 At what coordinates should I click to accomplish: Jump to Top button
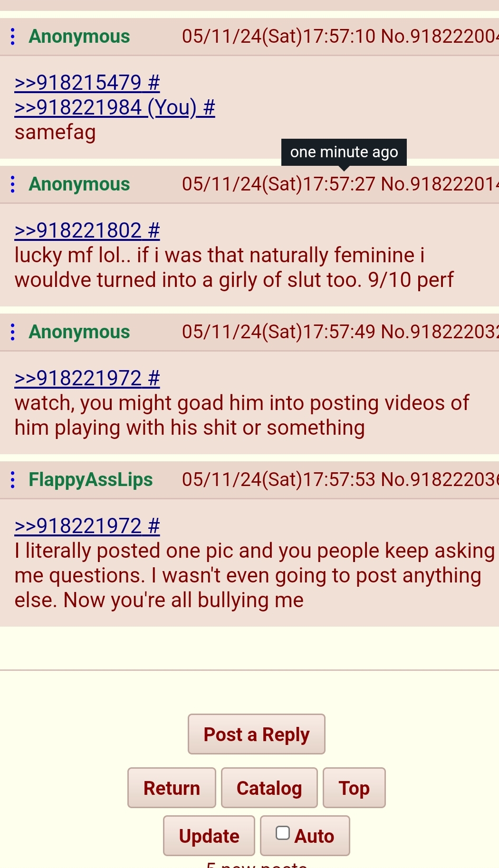point(354,788)
